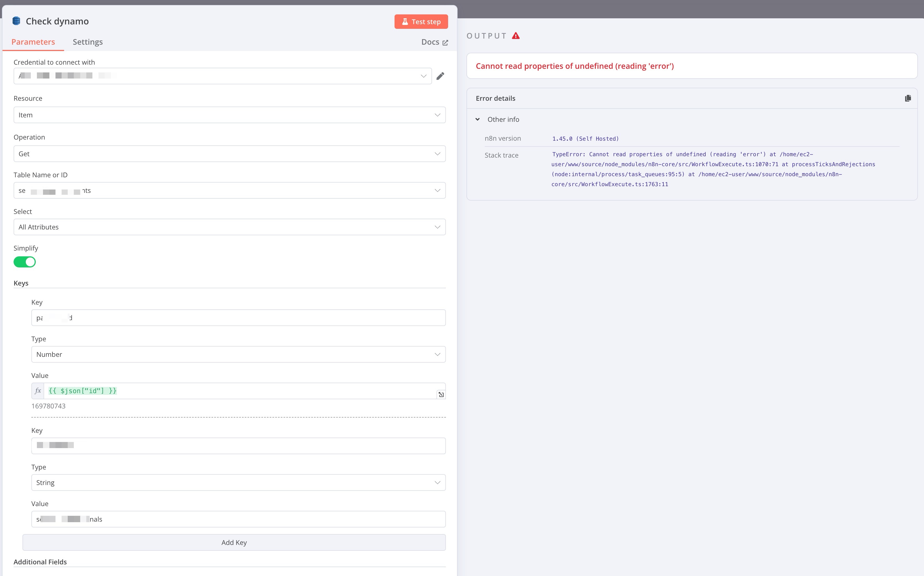Open the Table Name or ID dropdown
Image resolution: width=924 pixels, height=576 pixels.
tap(230, 191)
